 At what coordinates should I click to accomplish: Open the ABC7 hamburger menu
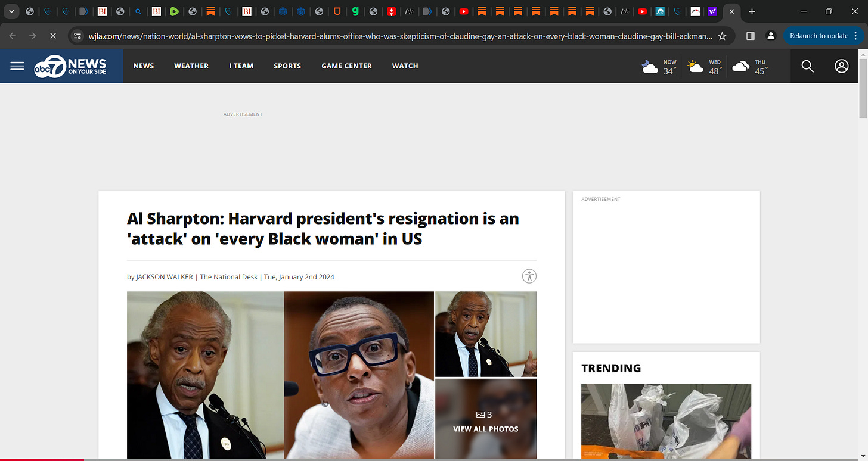[x=17, y=66]
